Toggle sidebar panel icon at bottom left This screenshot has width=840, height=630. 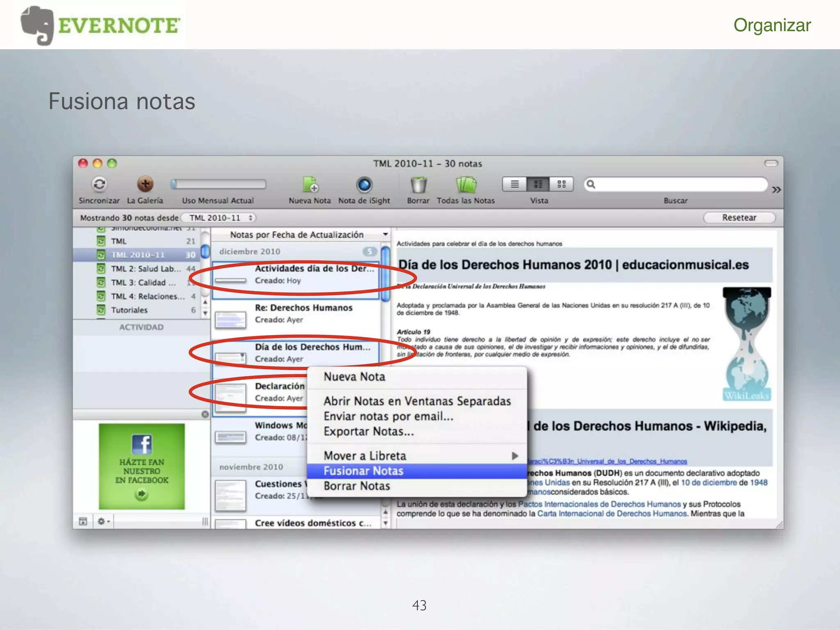pos(83,521)
